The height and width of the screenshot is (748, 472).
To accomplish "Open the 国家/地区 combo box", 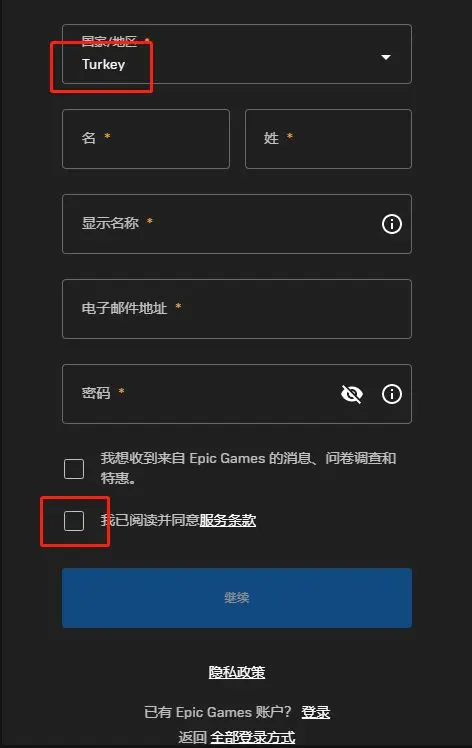I will point(237,54).
